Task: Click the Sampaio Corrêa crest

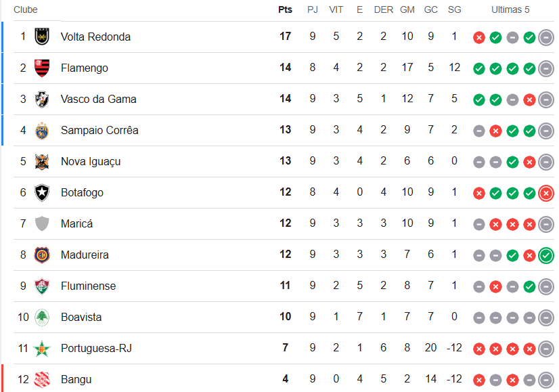Action: tap(42, 130)
